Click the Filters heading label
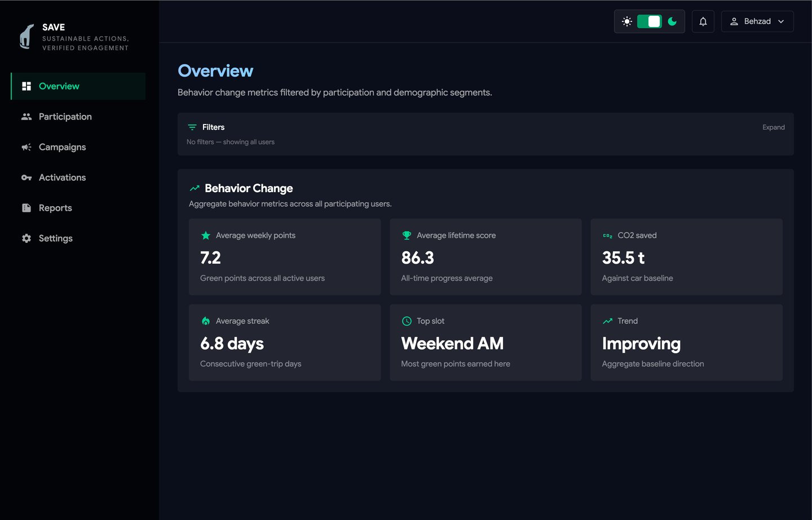The image size is (812, 520). 213,127
